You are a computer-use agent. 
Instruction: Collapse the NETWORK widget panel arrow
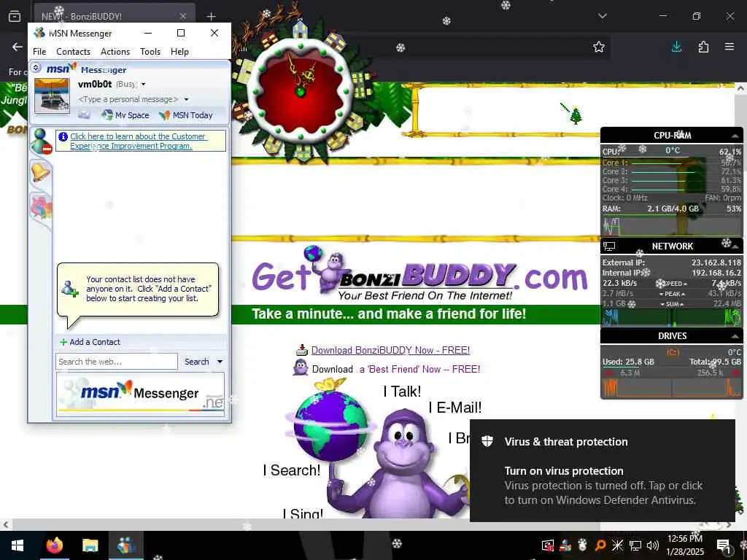click(x=735, y=246)
